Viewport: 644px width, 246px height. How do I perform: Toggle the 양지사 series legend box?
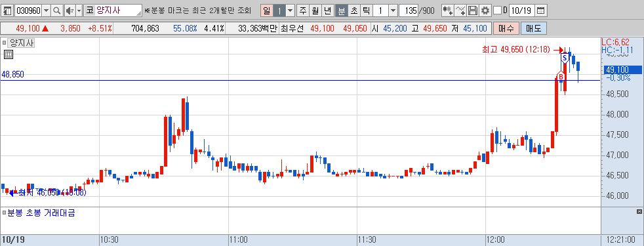(x=4, y=42)
